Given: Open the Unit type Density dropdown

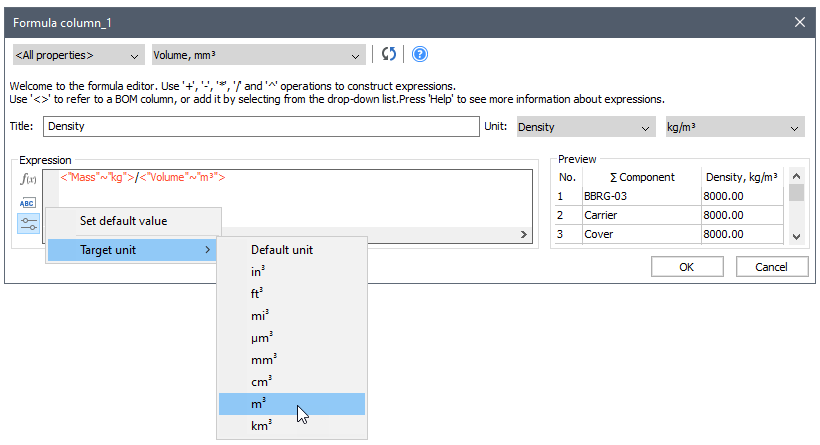Looking at the screenshot, I should tap(585, 127).
